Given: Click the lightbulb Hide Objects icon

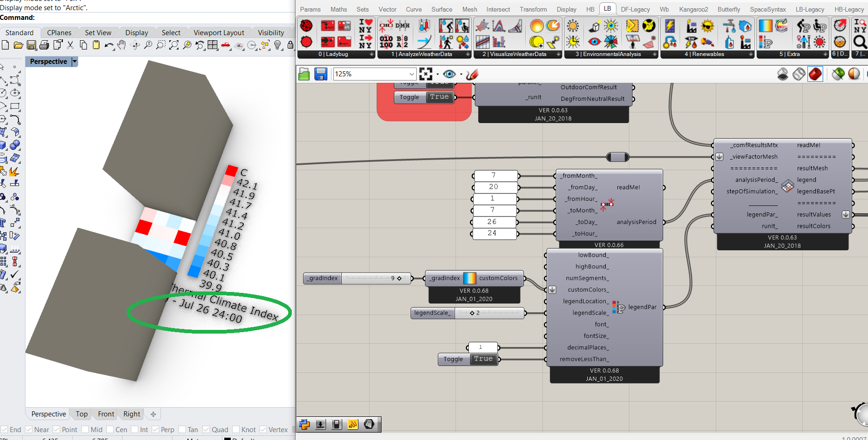Looking at the screenshot, I should (x=278, y=45).
